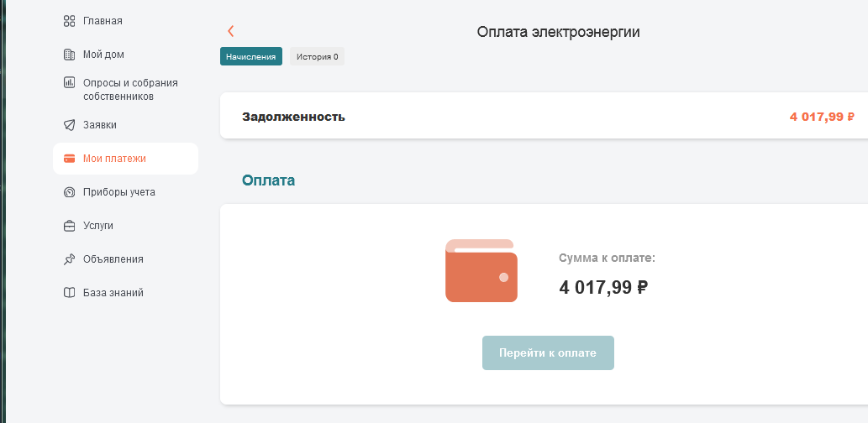Image resolution: width=868 pixels, height=423 pixels.
Task: Open the Главная menu item
Action: click(103, 21)
